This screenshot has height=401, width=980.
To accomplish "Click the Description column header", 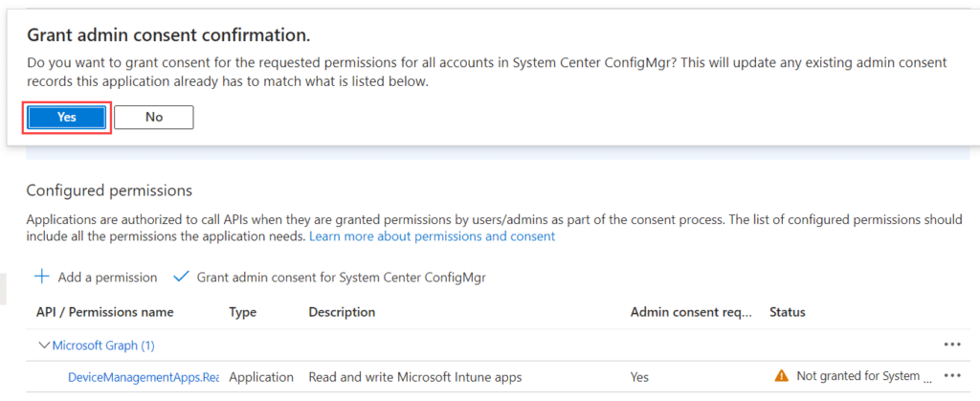I will tap(342, 312).
